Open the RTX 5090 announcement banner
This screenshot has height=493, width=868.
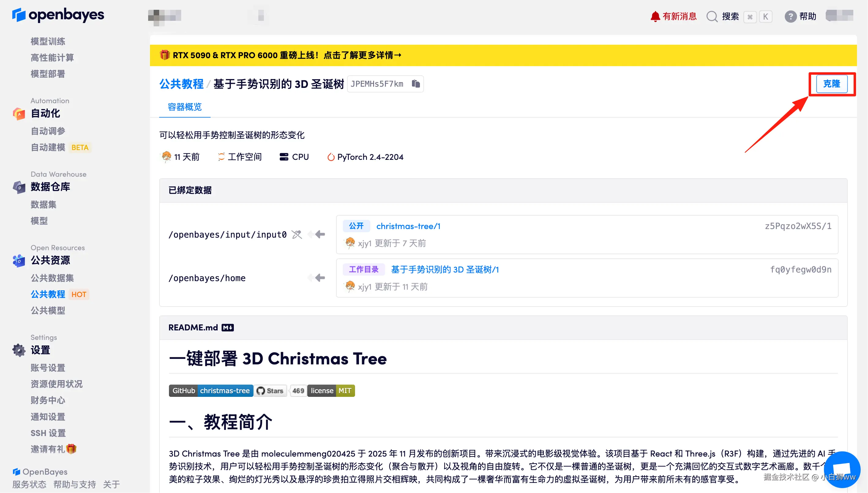(x=280, y=55)
